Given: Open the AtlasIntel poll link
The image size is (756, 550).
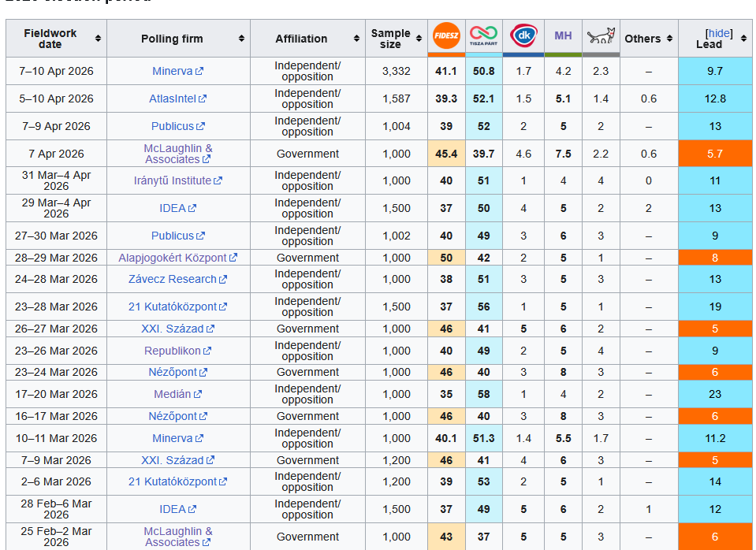Looking at the screenshot, I should pyautogui.click(x=177, y=98).
